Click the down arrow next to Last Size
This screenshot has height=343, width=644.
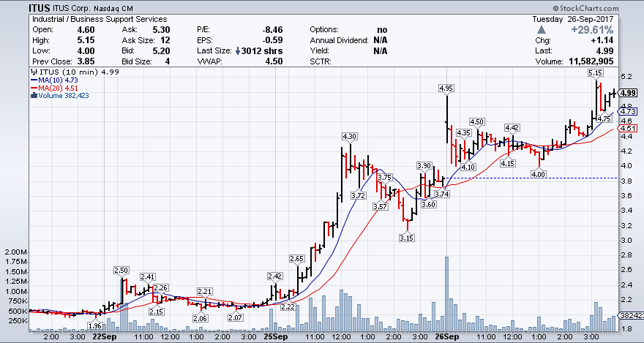click(x=238, y=51)
